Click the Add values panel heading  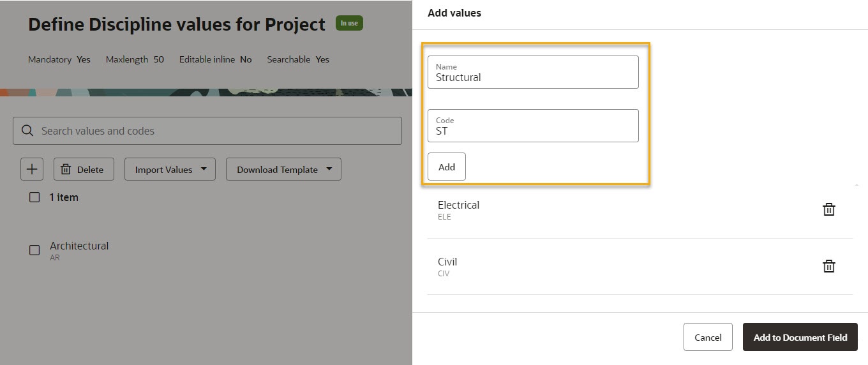(x=454, y=13)
